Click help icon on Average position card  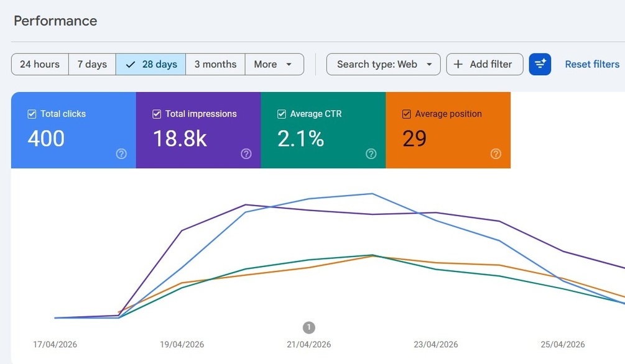(x=496, y=153)
